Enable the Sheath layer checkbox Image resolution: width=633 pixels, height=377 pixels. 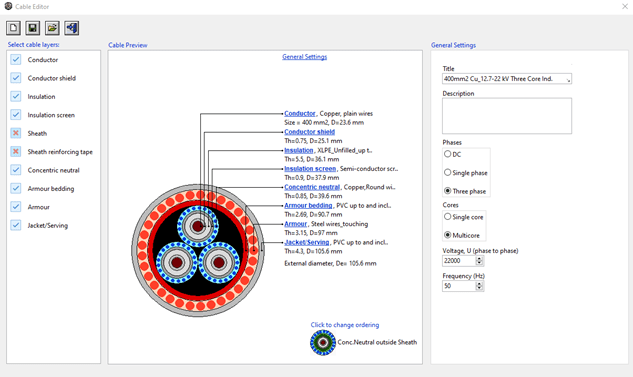(16, 133)
